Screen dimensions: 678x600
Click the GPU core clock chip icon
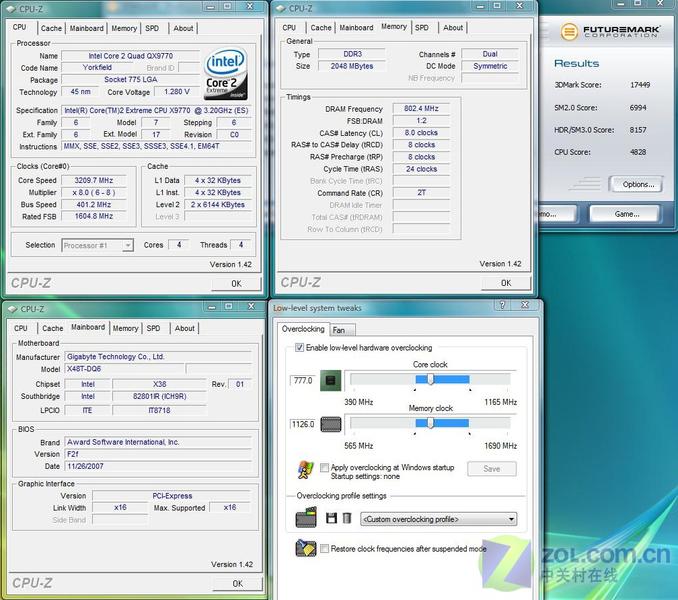coord(330,380)
